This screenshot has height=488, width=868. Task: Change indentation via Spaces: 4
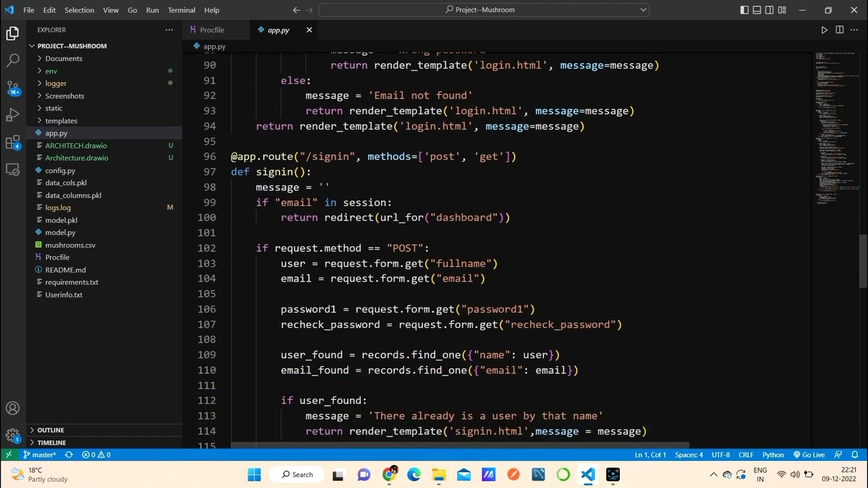click(689, 455)
